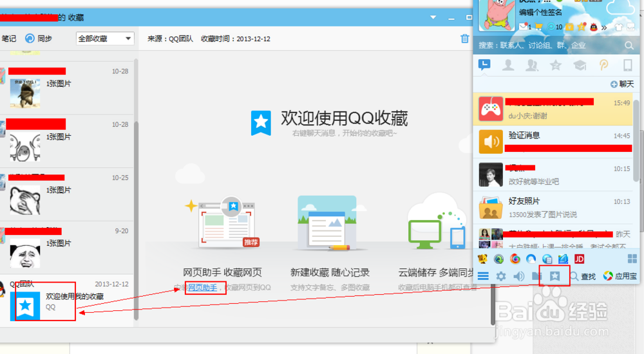This screenshot has height=354, width=644.
Task: Select the 10-28 favorite with crying face image
Action: coord(66,141)
